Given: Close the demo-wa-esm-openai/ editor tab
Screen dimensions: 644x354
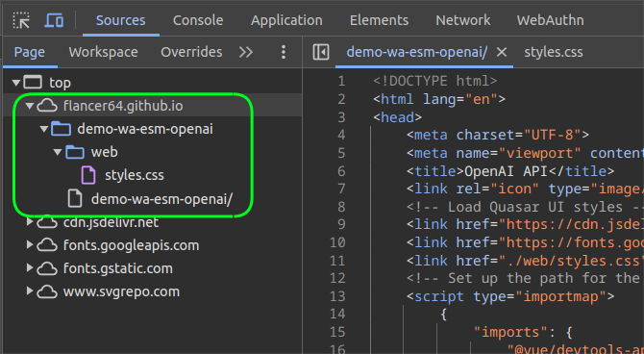Looking at the screenshot, I should 502,52.
